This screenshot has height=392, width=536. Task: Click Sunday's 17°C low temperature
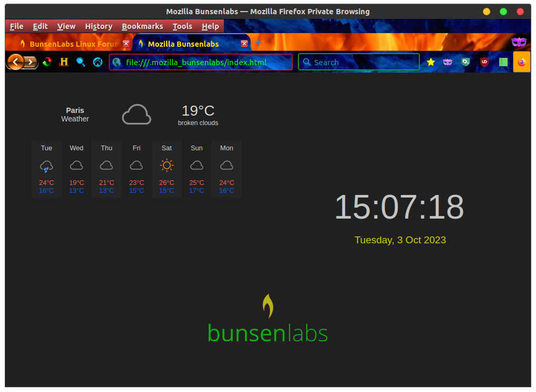197,191
